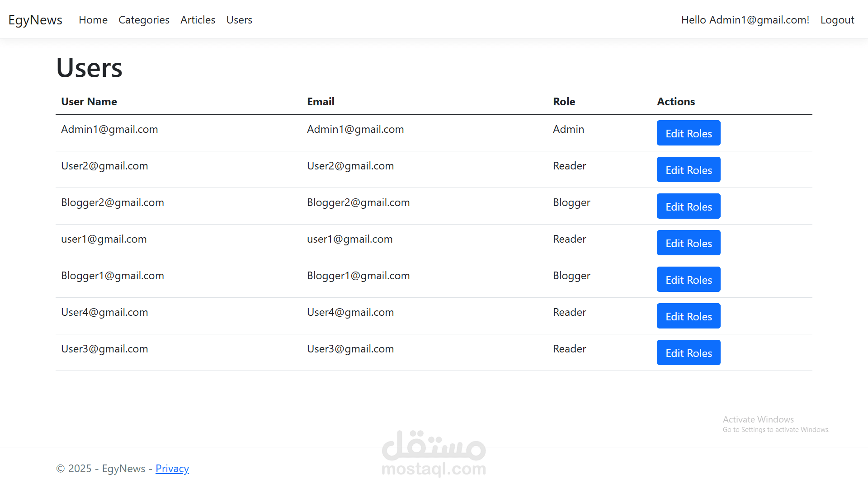Click the Users page heading

click(x=90, y=68)
